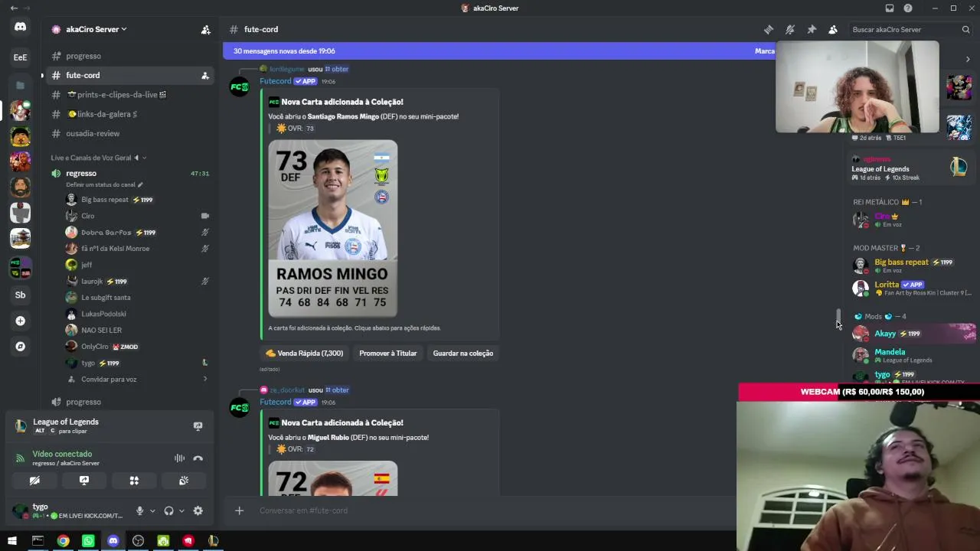Image resolution: width=980 pixels, height=551 pixels.
Task: Collapse Live e Canais de Voz Geral category
Action: [98, 158]
